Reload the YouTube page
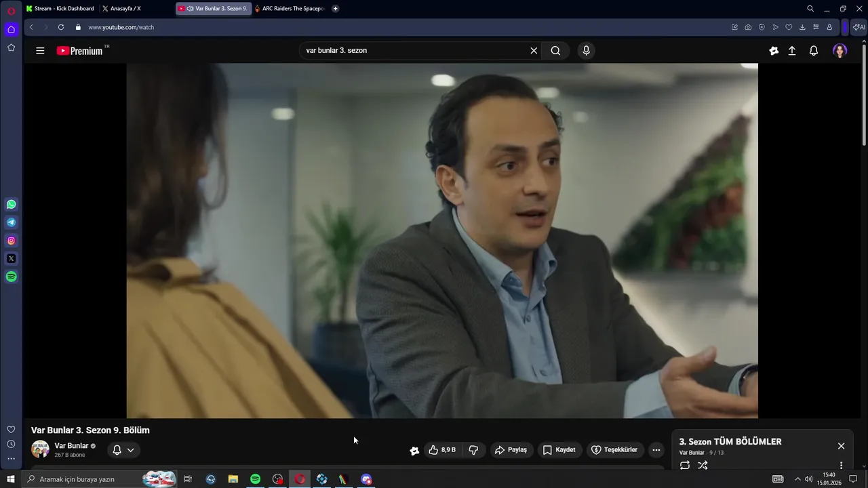This screenshot has height=488, width=868. [x=61, y=27]
